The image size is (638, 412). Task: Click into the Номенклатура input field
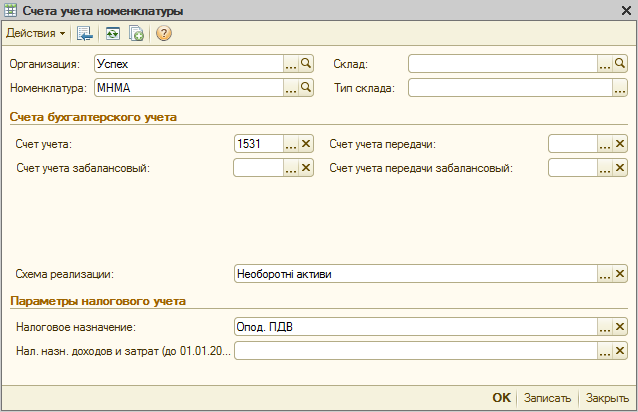pyautogui.click(x=187, y=88)
